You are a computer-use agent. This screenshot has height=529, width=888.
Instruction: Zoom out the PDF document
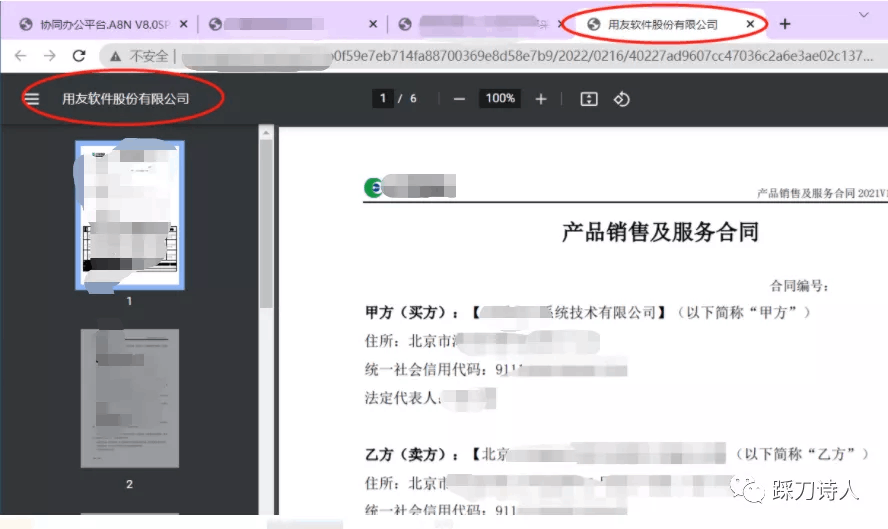459,99
